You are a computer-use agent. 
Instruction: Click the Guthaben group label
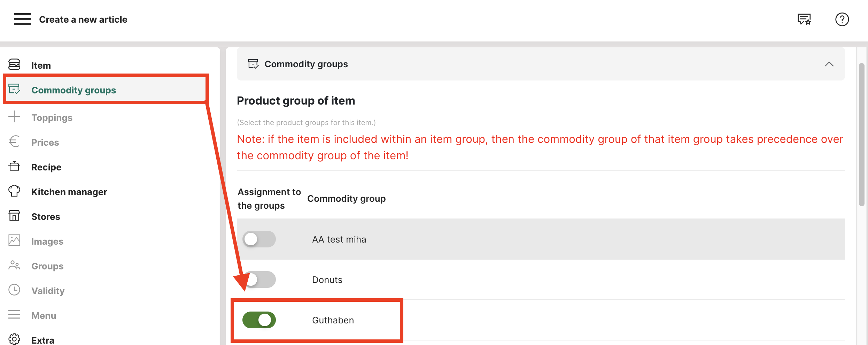click(x=333, y=320)
